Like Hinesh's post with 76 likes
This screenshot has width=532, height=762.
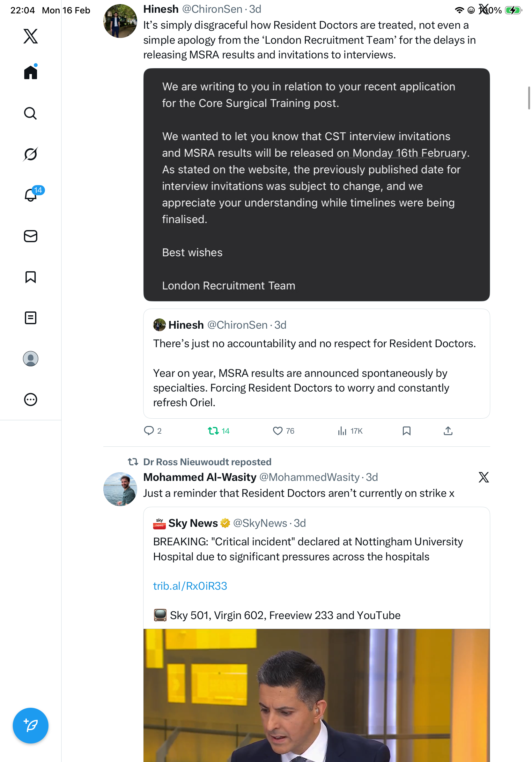point(277,431)
